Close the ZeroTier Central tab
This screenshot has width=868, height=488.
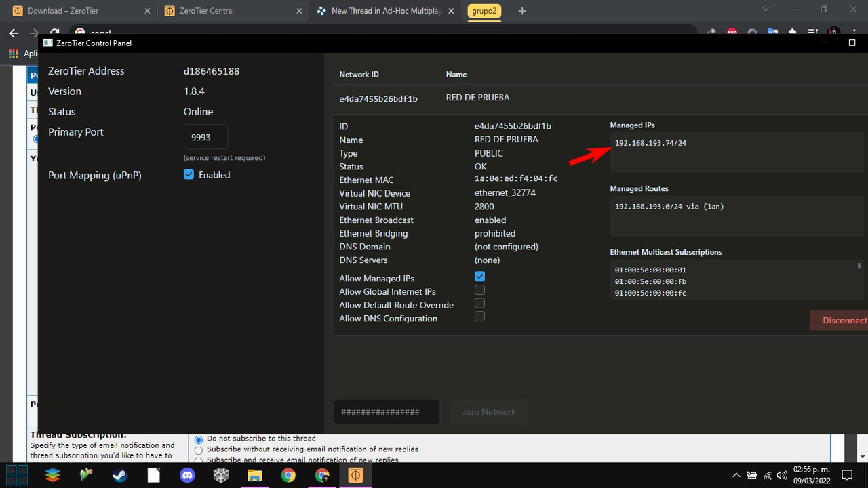[298, 11]
